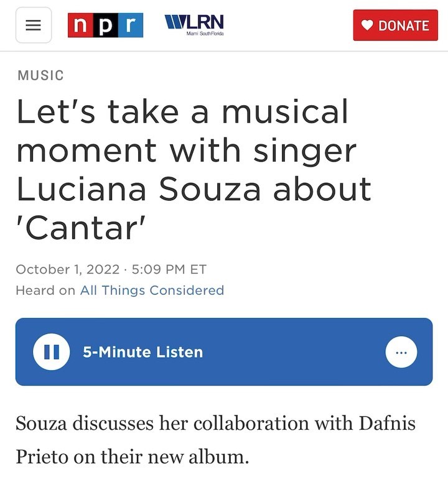The width and height of the screenshot is (448, 487).
Task: Open the hamburger navigation menu
Action: pos(34,26)
